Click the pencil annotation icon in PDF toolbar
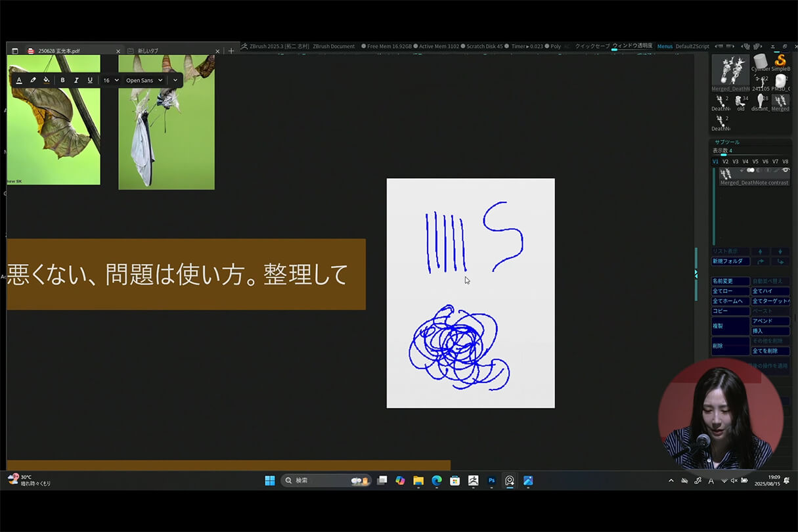798x532 pixels. click(32, 80)
